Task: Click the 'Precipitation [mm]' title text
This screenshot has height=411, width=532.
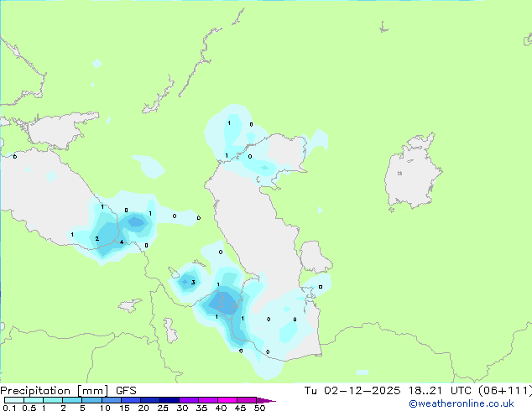Action: pyautogui.click(x=55, y=391)
